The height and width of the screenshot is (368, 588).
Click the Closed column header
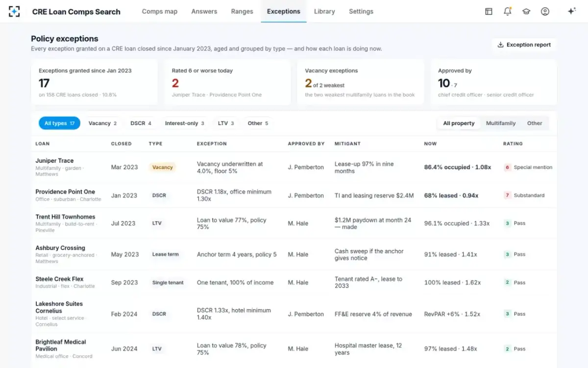pos(122,144)
